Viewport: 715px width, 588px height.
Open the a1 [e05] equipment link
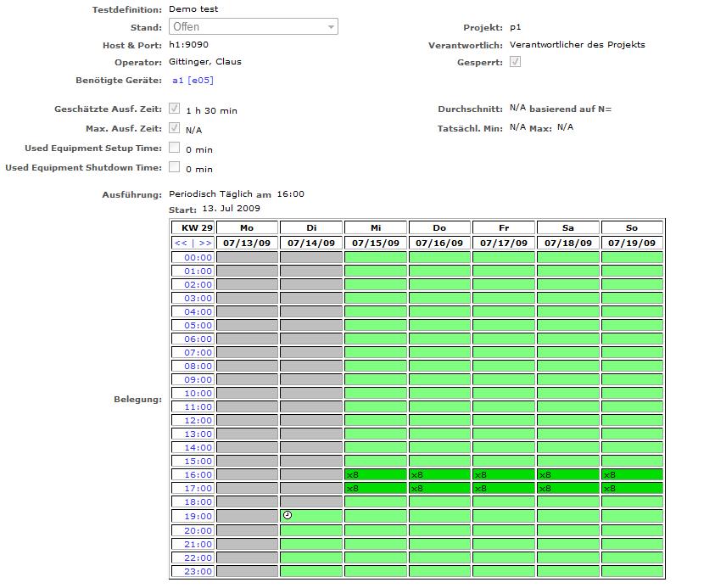pyautogui.click(x=193, y=81)
